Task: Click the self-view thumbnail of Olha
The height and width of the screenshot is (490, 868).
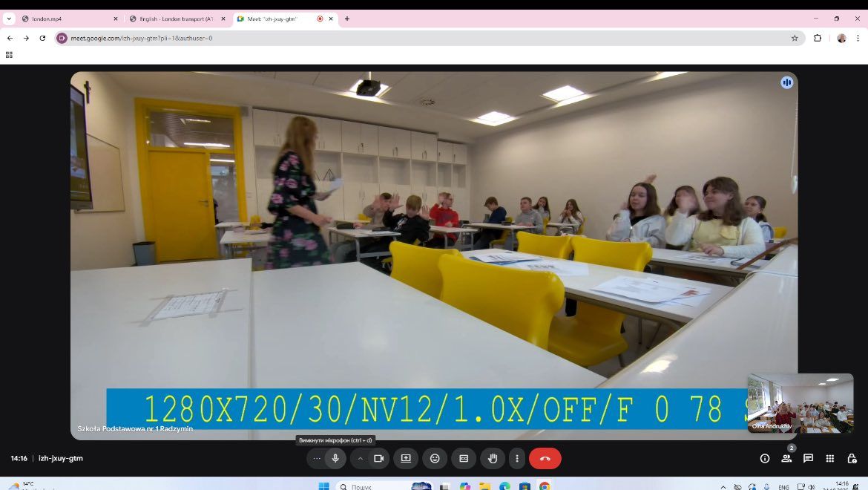Action: pos(800,403)
